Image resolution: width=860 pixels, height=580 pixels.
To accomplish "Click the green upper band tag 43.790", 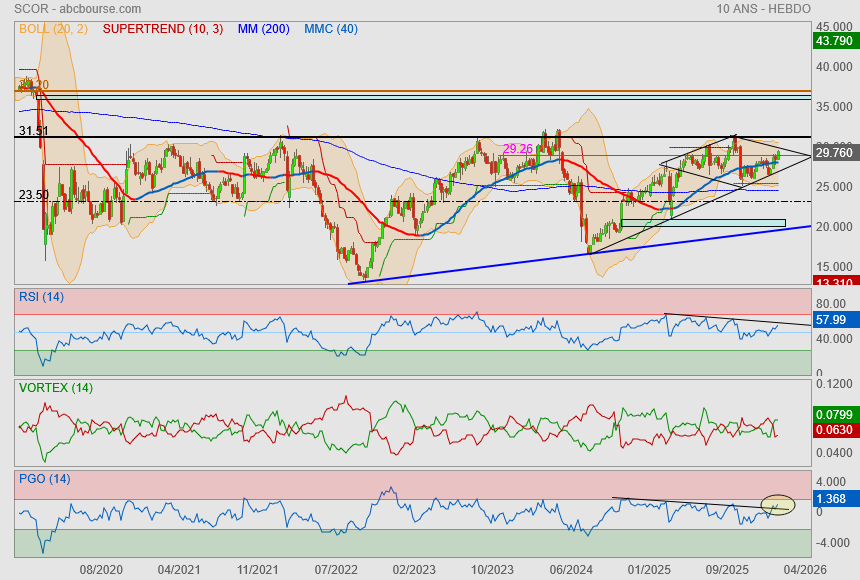I will coord(834,41).
